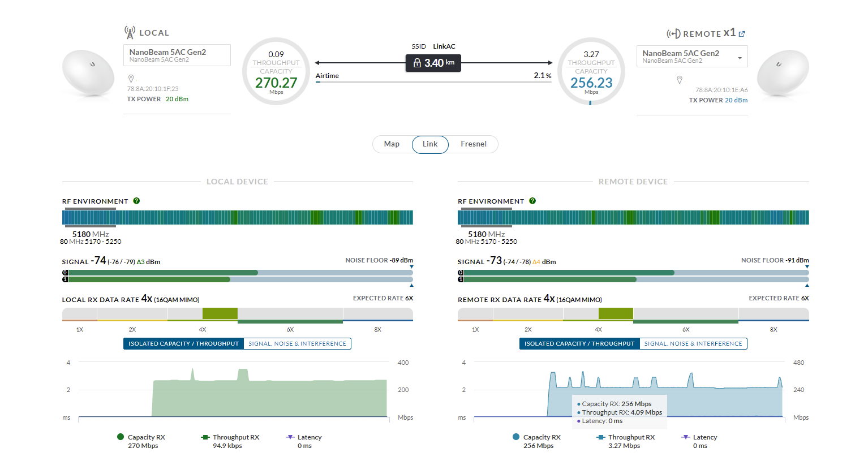Screen dimensions: 868x461
Task: Click local NOISE FLOOR -89 dBm text
Action: [x=379, y=260]
